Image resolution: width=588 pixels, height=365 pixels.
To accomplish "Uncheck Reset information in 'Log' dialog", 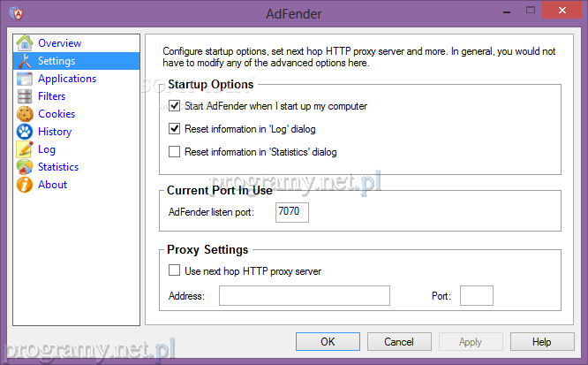I will [175, 129].
